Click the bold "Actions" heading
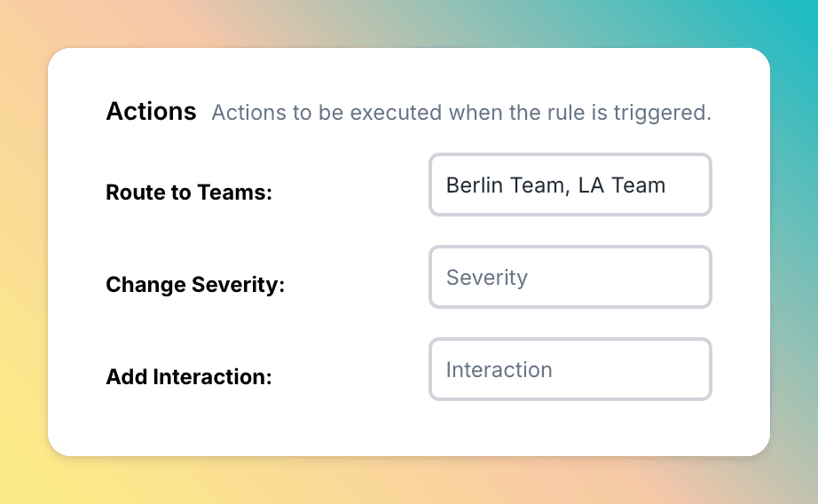Image resolution: width=818 pixels, height=504 pixels. point(152,112)
